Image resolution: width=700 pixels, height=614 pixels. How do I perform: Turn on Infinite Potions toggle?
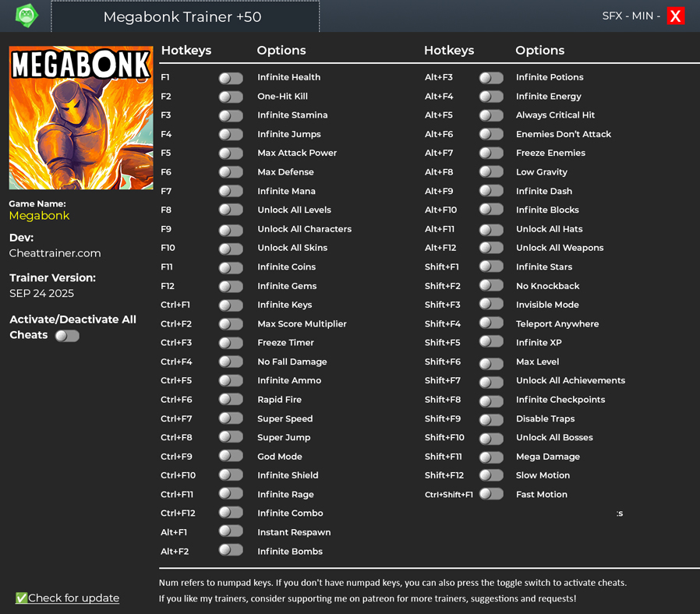(x=491, y=78)
